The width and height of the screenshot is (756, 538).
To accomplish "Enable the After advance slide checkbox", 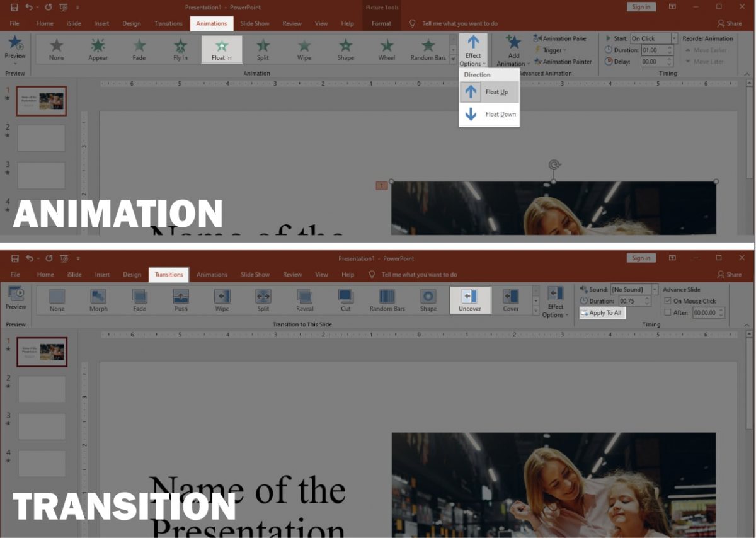I will tap(668, 312).
